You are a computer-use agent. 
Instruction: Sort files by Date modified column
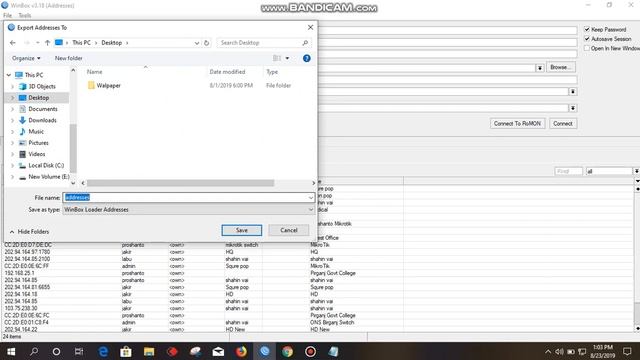227,72
